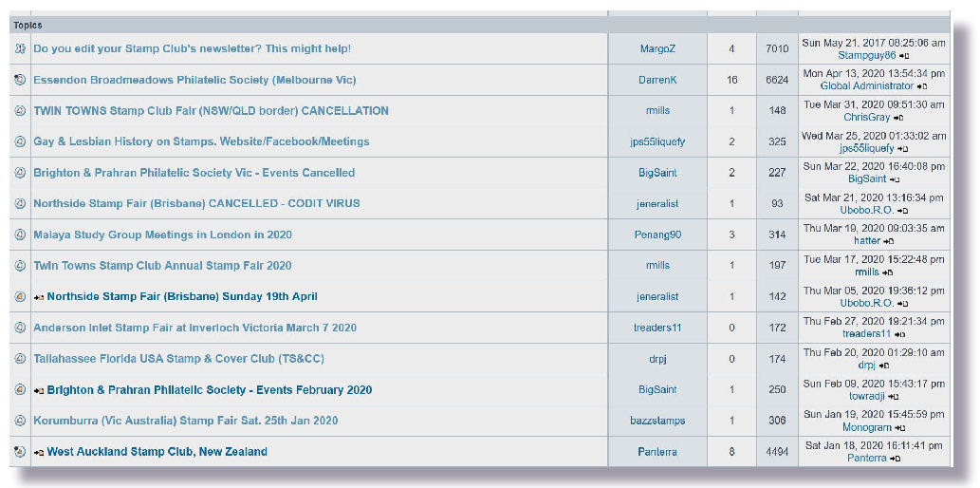Open TWIN TOWNS Stamp Club Fair CANCELLATION topic
Screen dimensions: 980x488
pyautogui.click(x=211, y=111)
